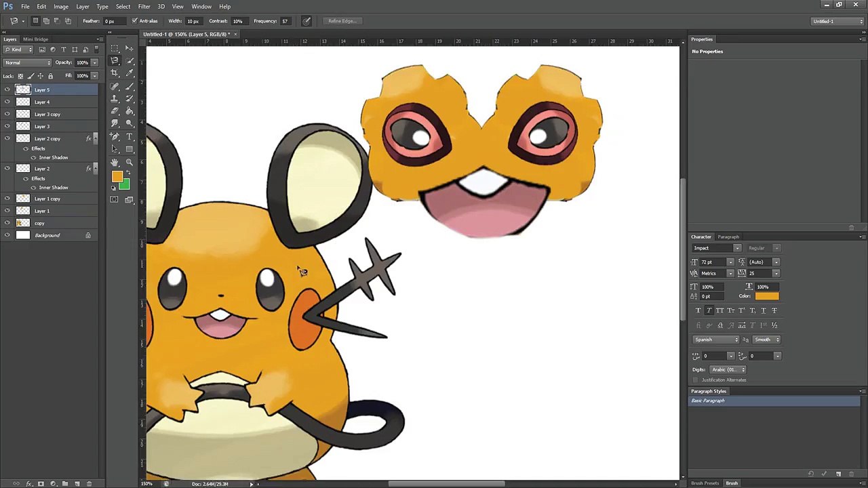
Task: Open the Fill percentage dropdown
Action: click(94, 75)
